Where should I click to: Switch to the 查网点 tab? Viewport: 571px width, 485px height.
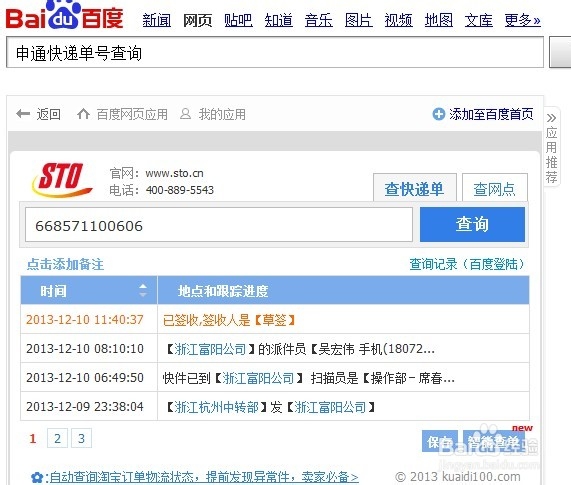(x=495, y=189)
